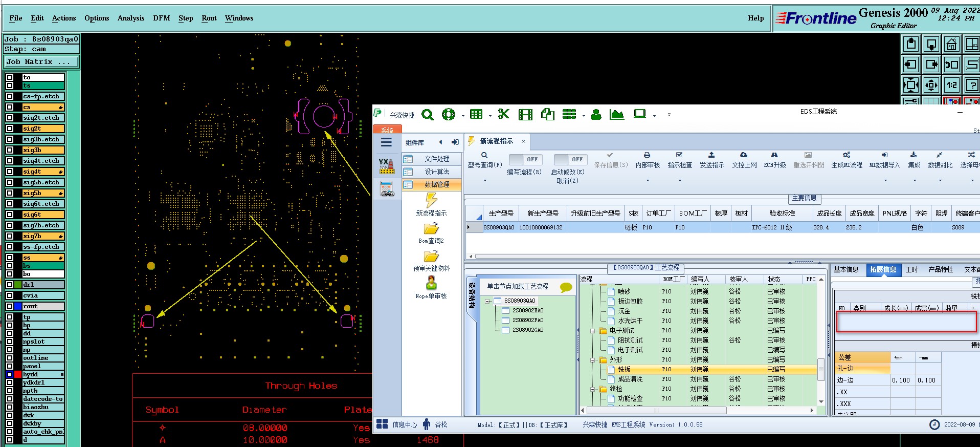Collapse the 电子测试 folder in process tree
980x447 pixels.
(593, 331)
